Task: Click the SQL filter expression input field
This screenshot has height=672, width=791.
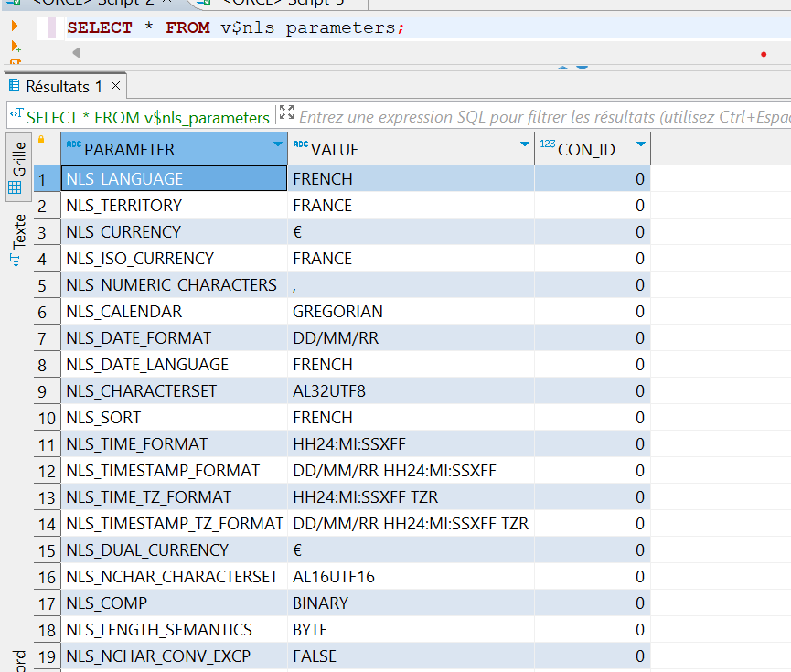Action: (540, 117)
